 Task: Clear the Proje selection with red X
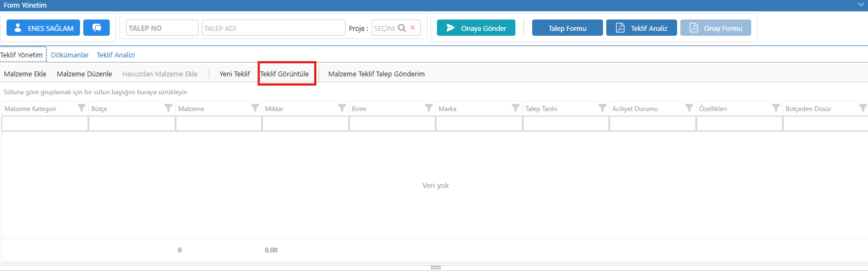(413, 28)
